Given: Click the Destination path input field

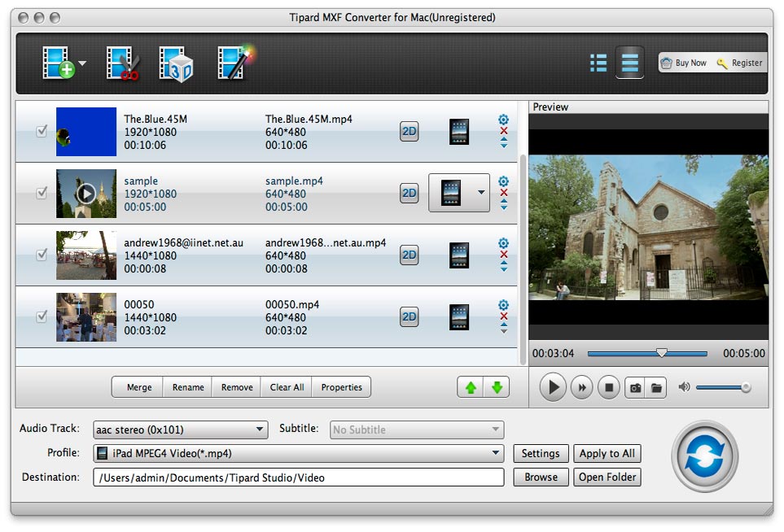Looking at the screenshot, I should pyautogui.click(x=298, y=477).
